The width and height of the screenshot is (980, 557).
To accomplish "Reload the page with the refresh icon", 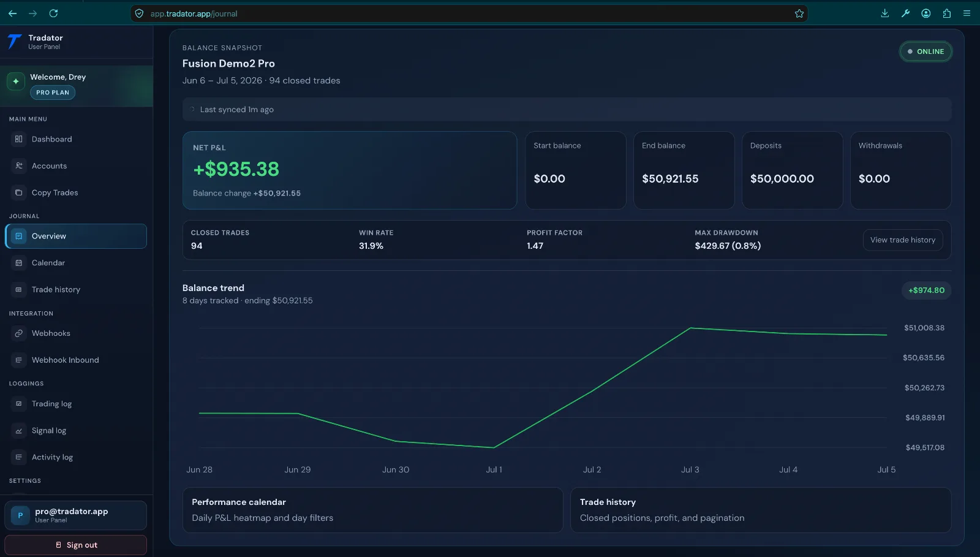I will [x=54, y=13].
